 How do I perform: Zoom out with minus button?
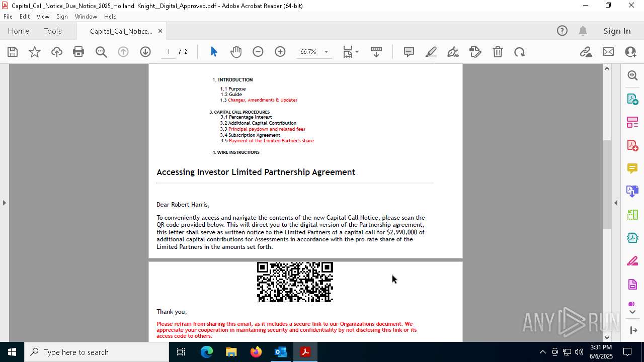point(258,52)
